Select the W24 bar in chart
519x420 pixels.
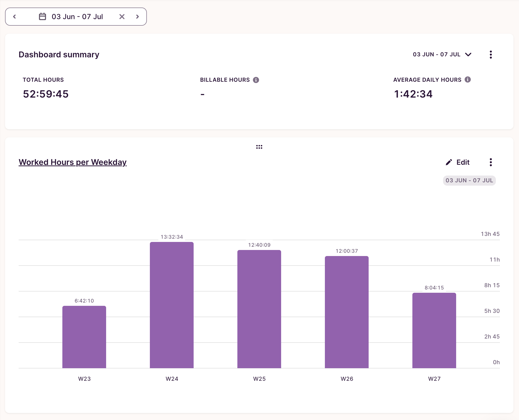tap(172, 305)
